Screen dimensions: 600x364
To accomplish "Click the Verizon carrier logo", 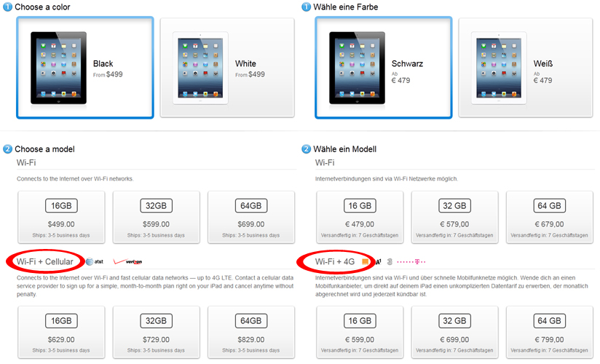I will [128, 261].
